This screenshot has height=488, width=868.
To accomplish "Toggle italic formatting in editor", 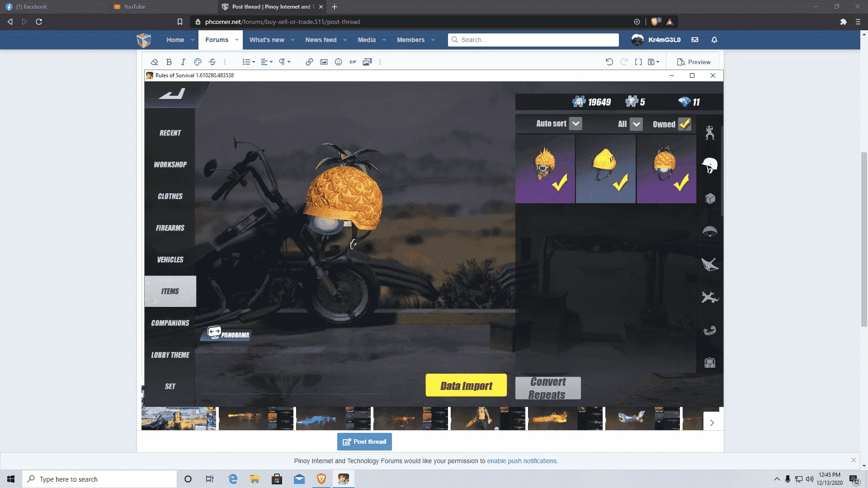I will 183,62.
